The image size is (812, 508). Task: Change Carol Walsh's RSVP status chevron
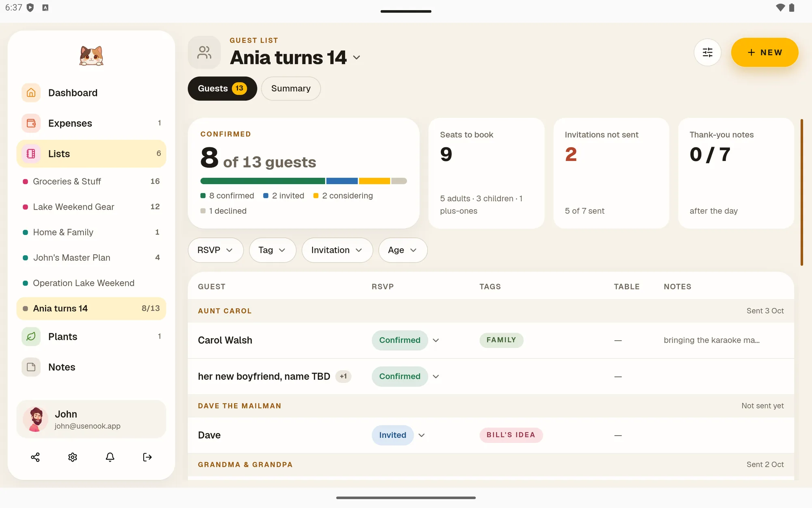[436, 340]
